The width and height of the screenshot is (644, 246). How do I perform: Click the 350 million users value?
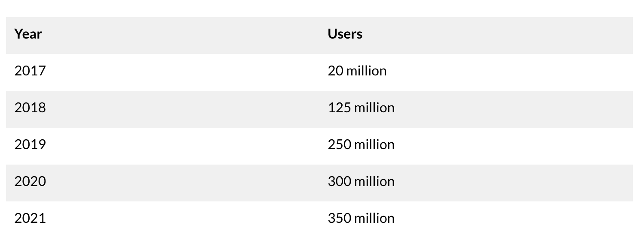pos(361,218)
